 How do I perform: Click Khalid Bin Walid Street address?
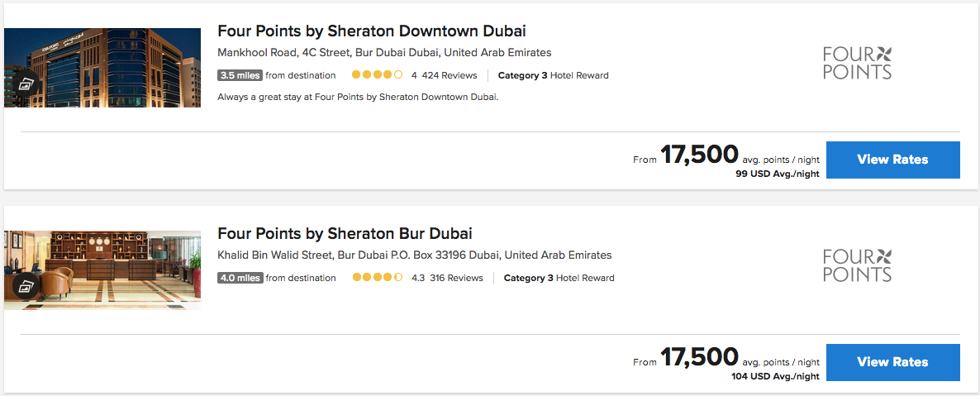pyautogui.click(x=414, y=255)
